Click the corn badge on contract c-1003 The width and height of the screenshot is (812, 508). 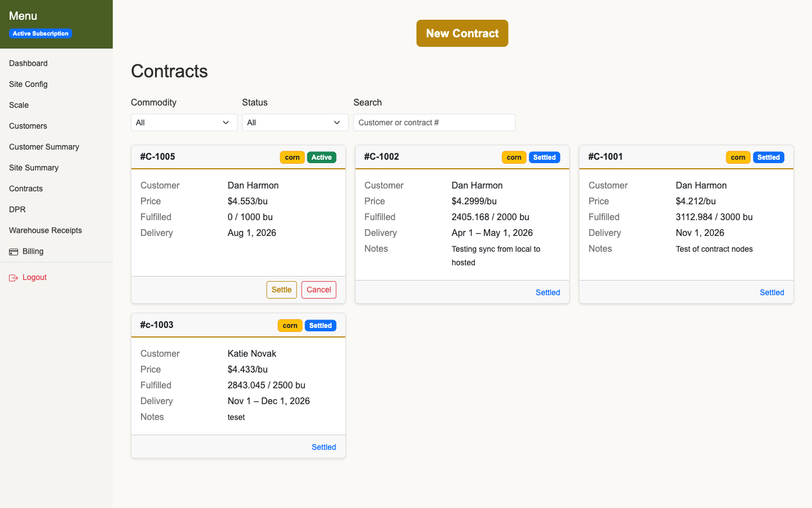(x=290, y=325)
